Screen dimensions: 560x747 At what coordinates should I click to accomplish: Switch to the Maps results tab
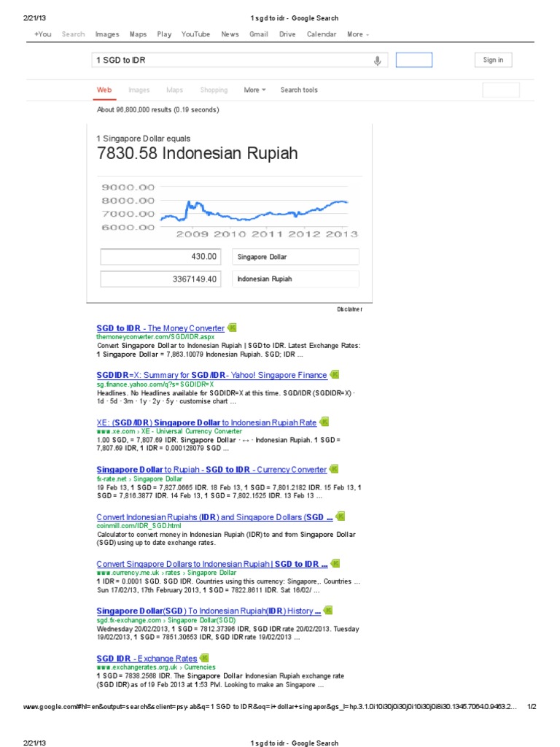coord(175,90)
